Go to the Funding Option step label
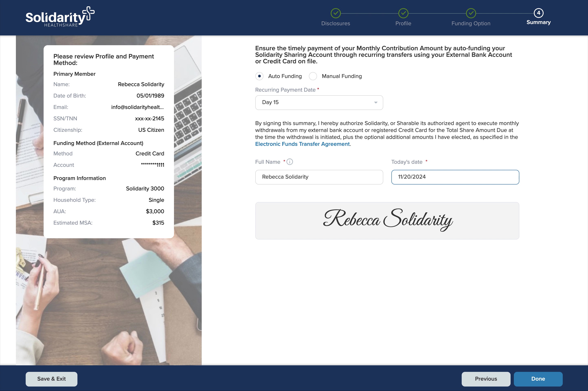The height and width of the screenshot is (391, 588). coord(471,23)
